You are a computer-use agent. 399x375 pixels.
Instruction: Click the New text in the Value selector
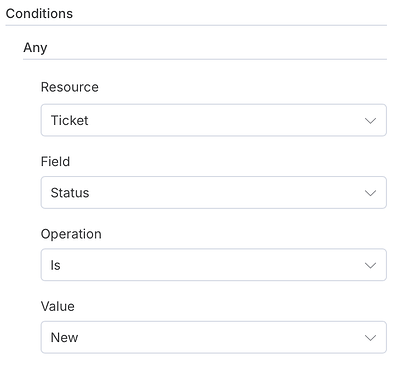[64, 338]
